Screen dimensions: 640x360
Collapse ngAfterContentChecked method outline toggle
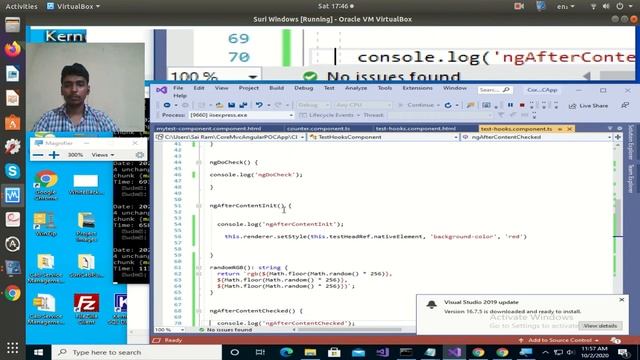pos(198,311)
